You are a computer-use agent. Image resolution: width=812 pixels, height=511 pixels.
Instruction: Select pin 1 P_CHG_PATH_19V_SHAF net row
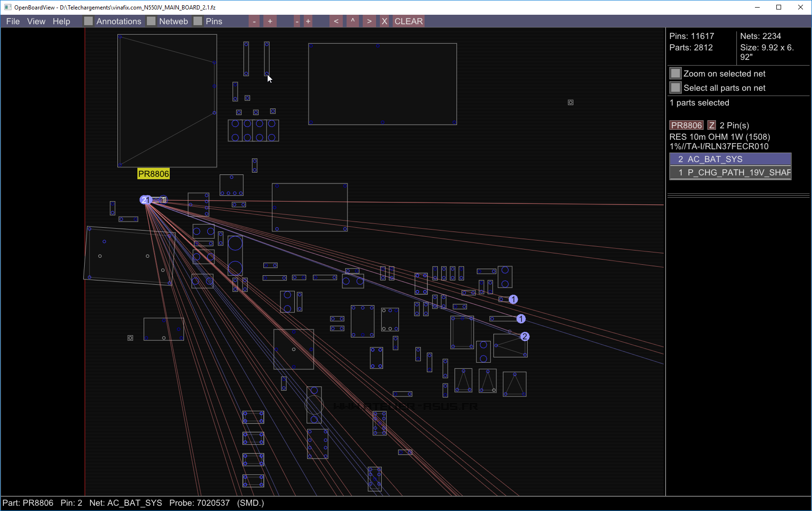(x=730, y=173)
